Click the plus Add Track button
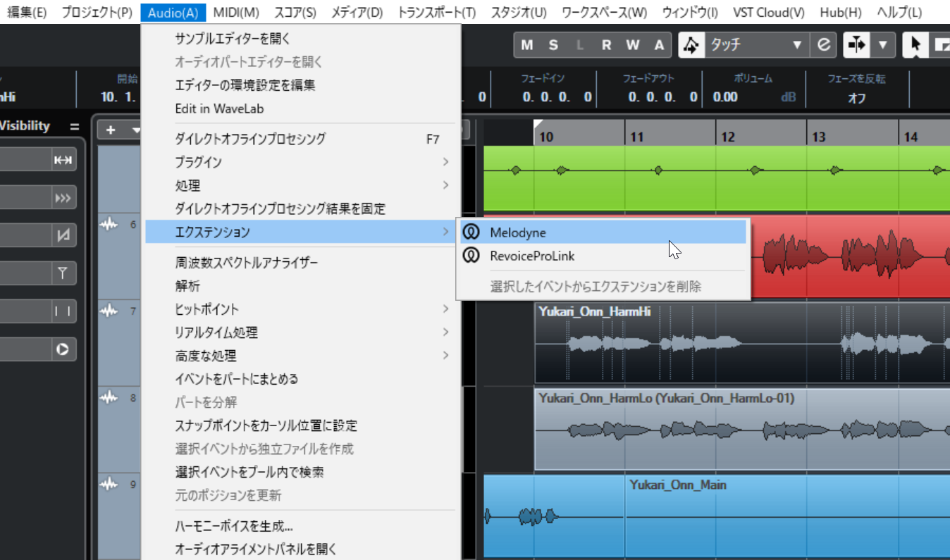The height and width of the screenshot is (560, 950). point(111,130)
